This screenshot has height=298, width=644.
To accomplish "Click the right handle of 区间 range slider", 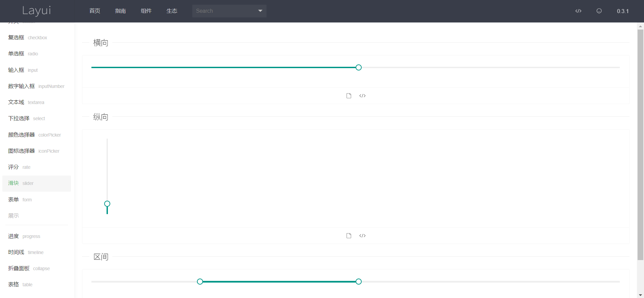I will click(x=359, y=282).
